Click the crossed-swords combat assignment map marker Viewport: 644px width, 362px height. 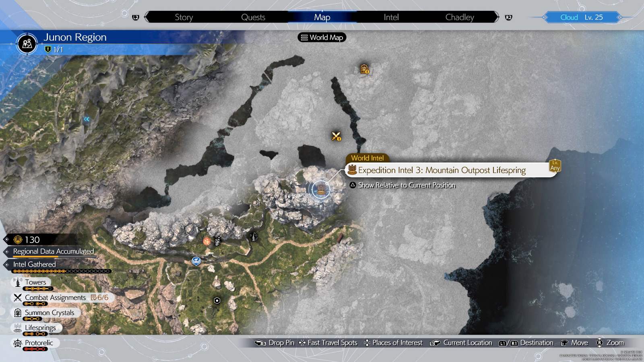(336, 136)
